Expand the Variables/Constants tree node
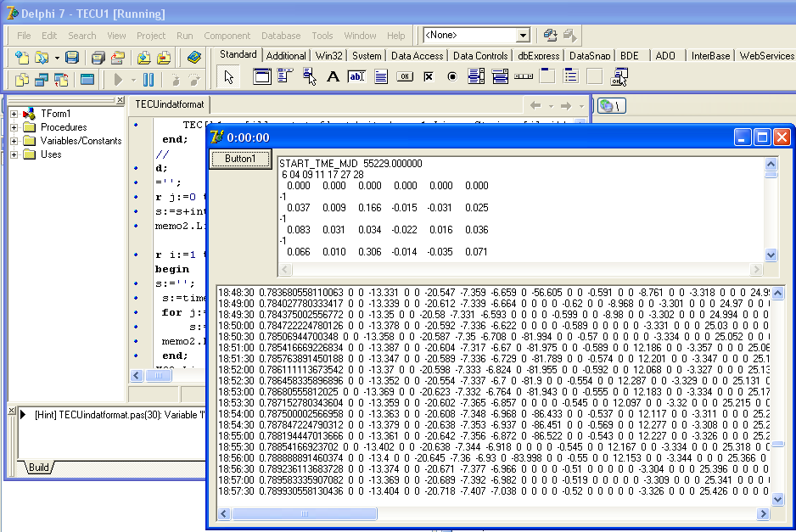Viewport: 796px width, 532px height. click(14, 141)
